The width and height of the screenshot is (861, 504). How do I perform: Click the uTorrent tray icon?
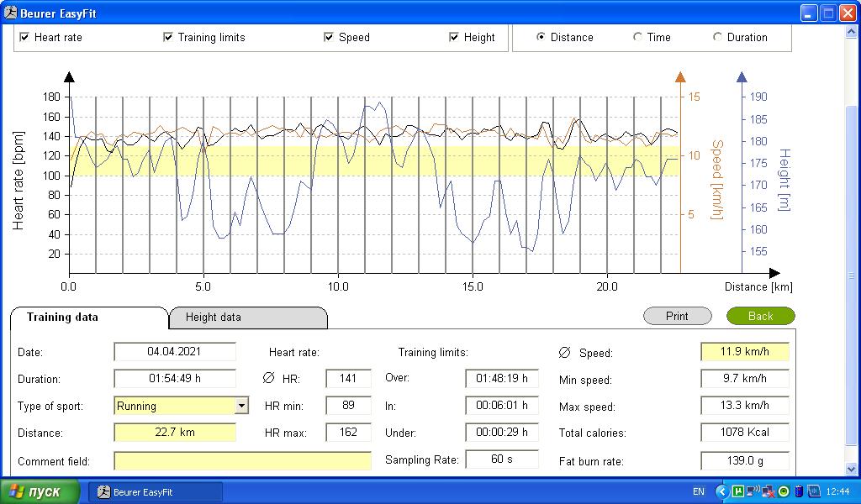point(738,491)
